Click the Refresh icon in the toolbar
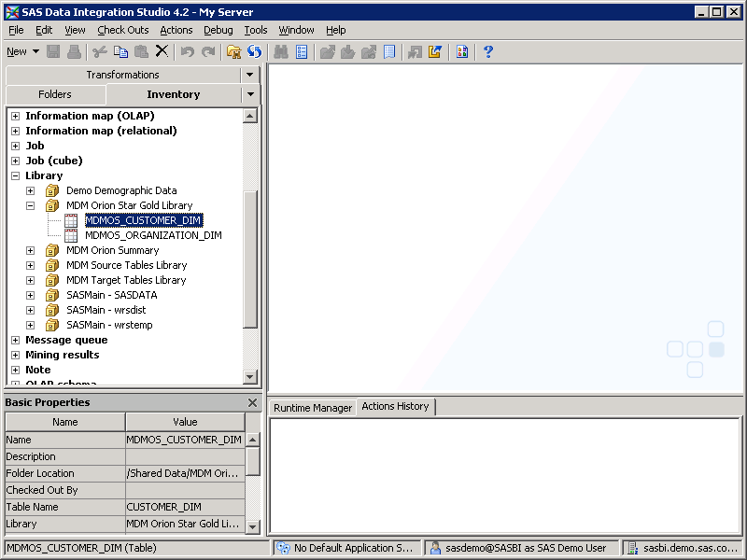Screen dimensions: 747x560 [x=254, y=52]
